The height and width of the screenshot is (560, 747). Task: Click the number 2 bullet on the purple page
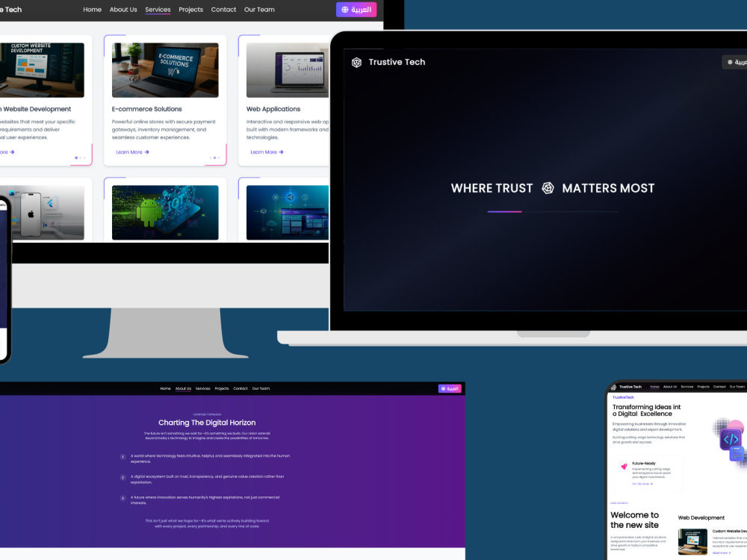pos(123,478)
